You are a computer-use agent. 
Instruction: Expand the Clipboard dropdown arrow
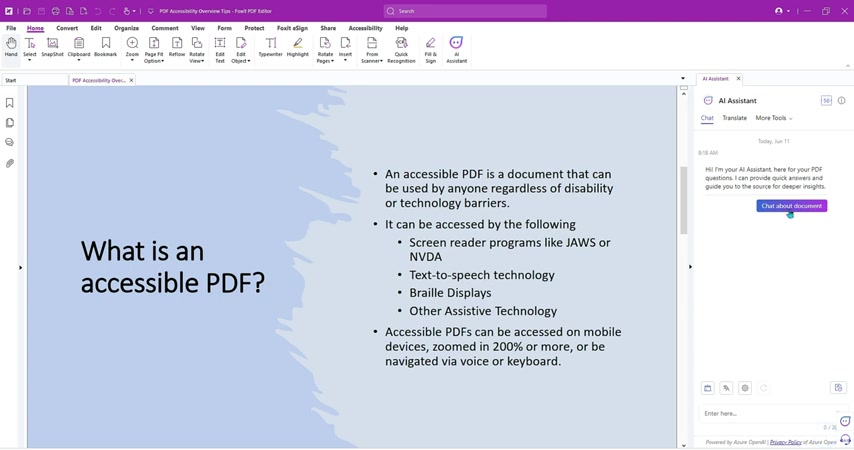(79, 60)
